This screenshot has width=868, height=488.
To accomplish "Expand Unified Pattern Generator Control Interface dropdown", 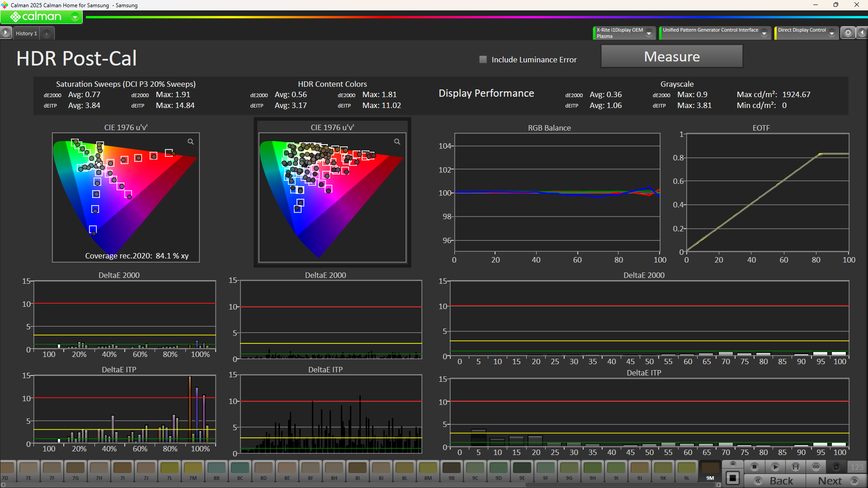I will pyautogui.click(x=764, y=33).
